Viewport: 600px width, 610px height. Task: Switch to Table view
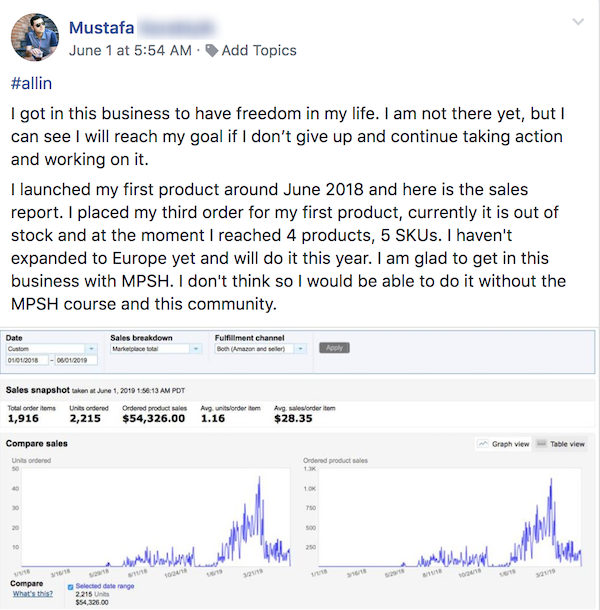[x=563, y=443]
